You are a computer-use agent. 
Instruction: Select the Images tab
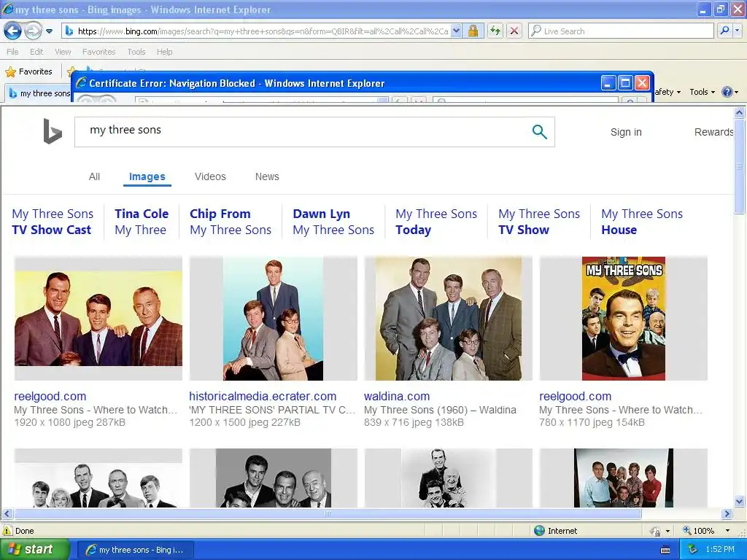click(x=147, y=176)
